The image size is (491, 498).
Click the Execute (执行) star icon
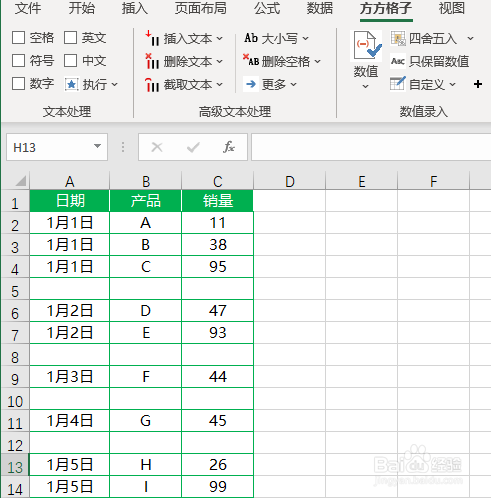(x=71, y=84)
